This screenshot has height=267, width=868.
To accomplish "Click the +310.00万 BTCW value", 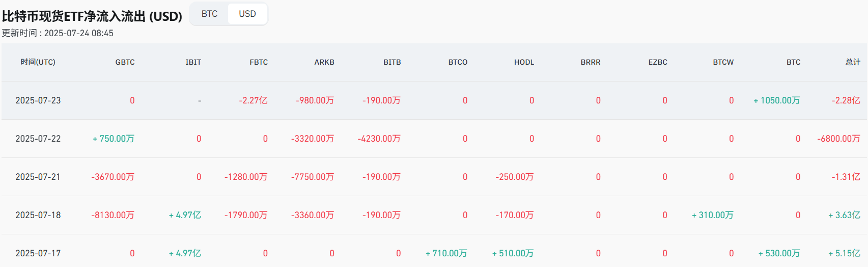I will point(712,215).
